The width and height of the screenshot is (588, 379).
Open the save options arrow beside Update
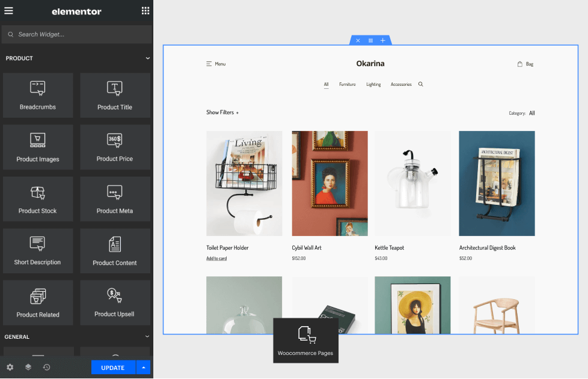click(x=143, y=368)
